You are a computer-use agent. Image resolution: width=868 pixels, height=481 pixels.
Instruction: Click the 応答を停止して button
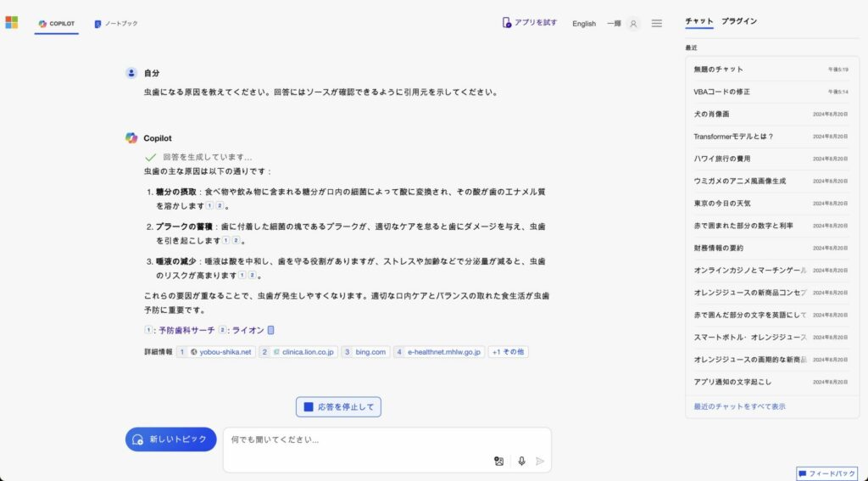(338, 406)
